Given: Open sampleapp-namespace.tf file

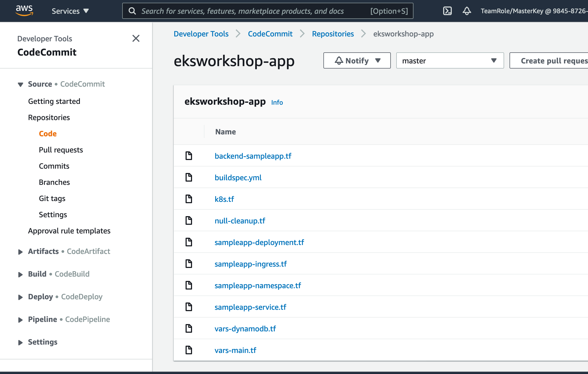Looking at the screenshot, I should click(258, 285).
